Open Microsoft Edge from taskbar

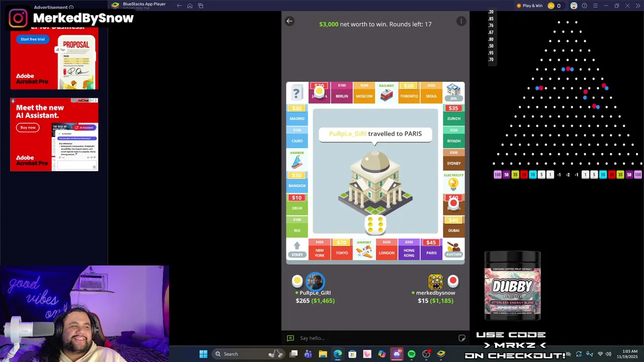coord(338,354)
